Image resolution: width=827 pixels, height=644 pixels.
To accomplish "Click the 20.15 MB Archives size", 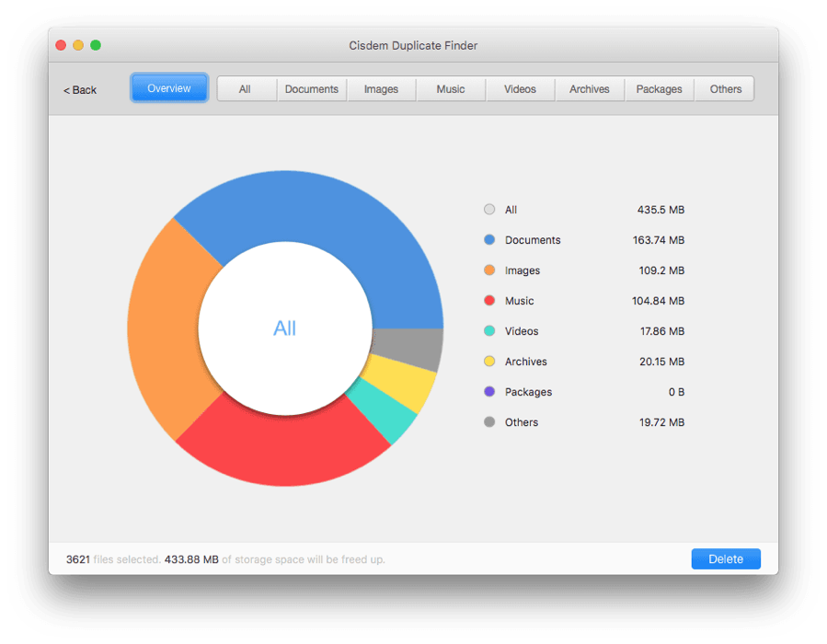I will pos(662,362).
